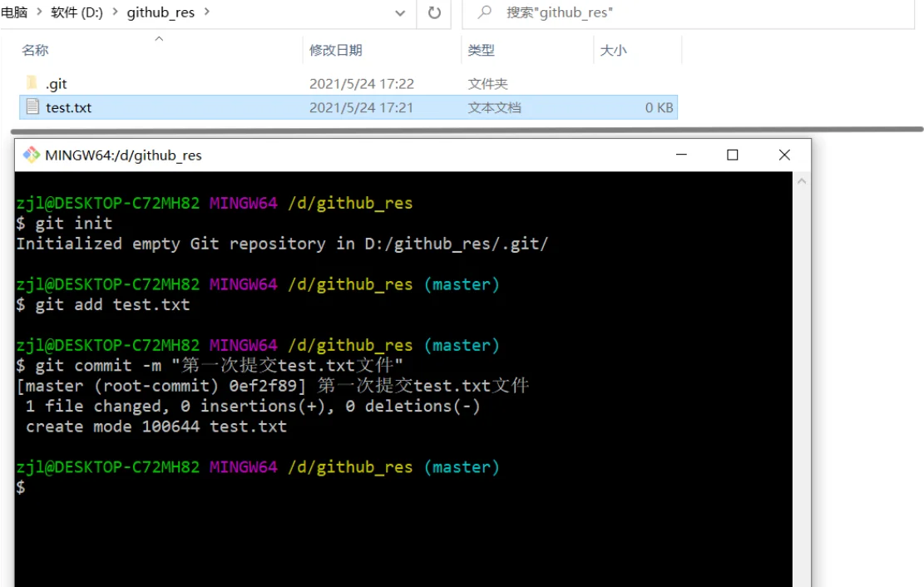The image size is (924, 587).
Task: Click the terminal scrollbar up arrow
Action: [x=802, y=180]
